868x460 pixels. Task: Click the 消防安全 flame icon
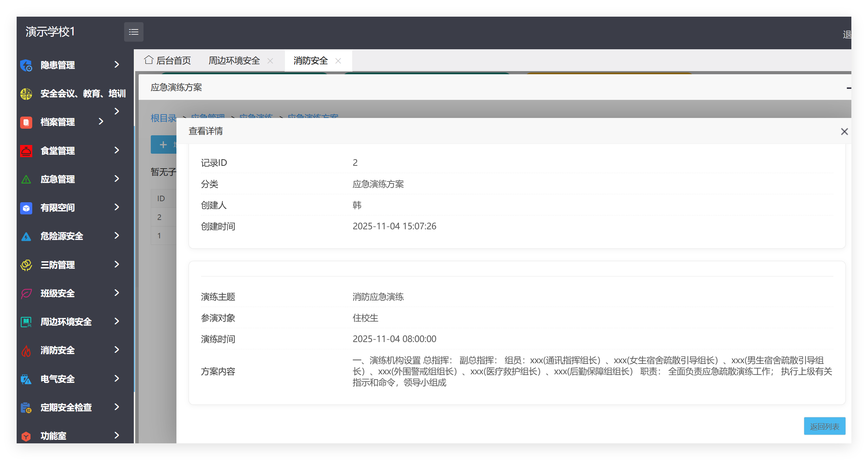pos(26,350)
